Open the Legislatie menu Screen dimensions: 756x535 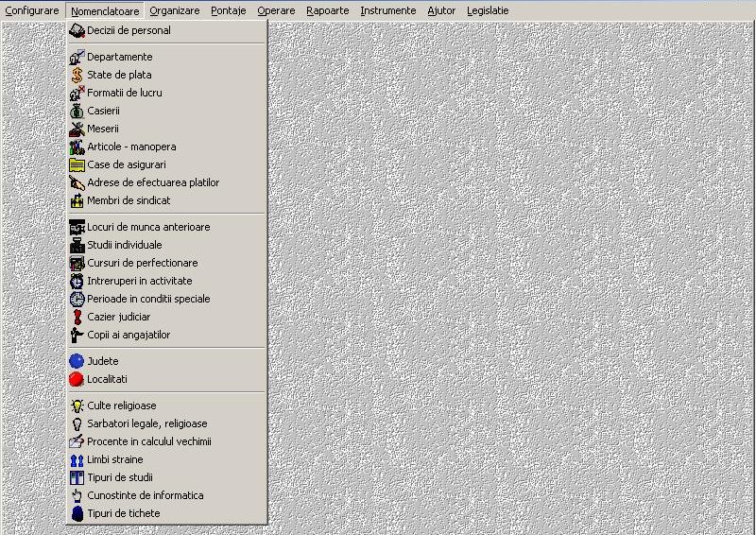488,10
